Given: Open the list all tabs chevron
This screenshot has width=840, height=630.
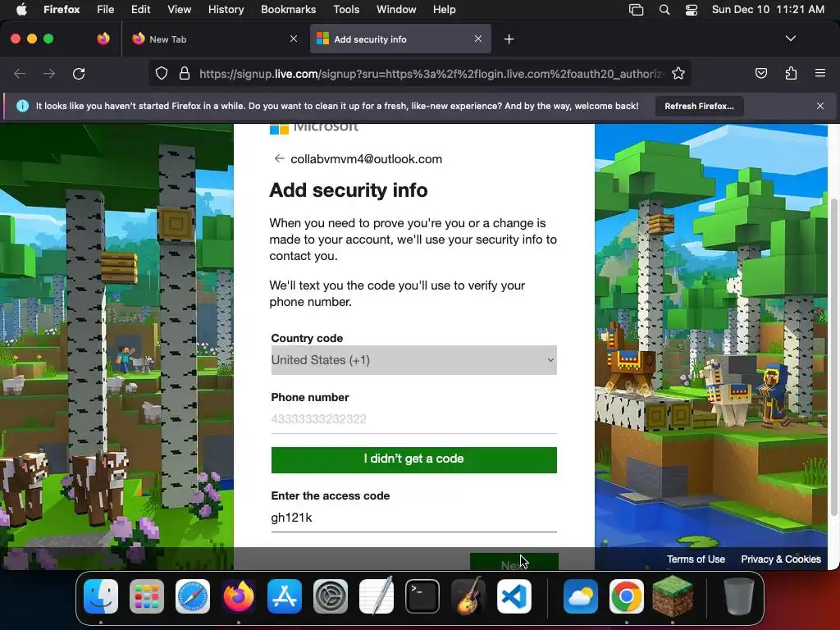Looking at the screenshot, I should (x=790, y=39).
